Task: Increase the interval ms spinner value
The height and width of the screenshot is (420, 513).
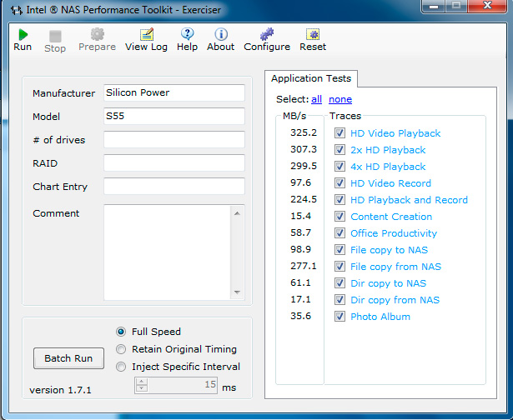Action: click(x=142, y=381)
